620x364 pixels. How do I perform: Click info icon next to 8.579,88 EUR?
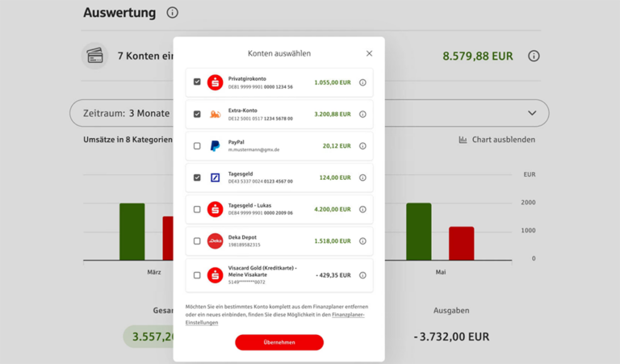[x=534, y=56]
